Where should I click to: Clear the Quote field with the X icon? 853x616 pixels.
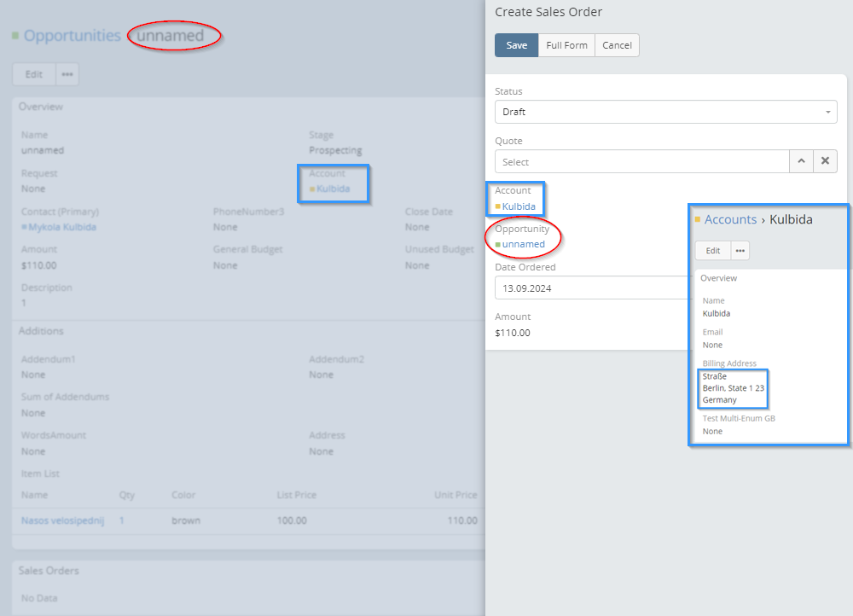825,162
